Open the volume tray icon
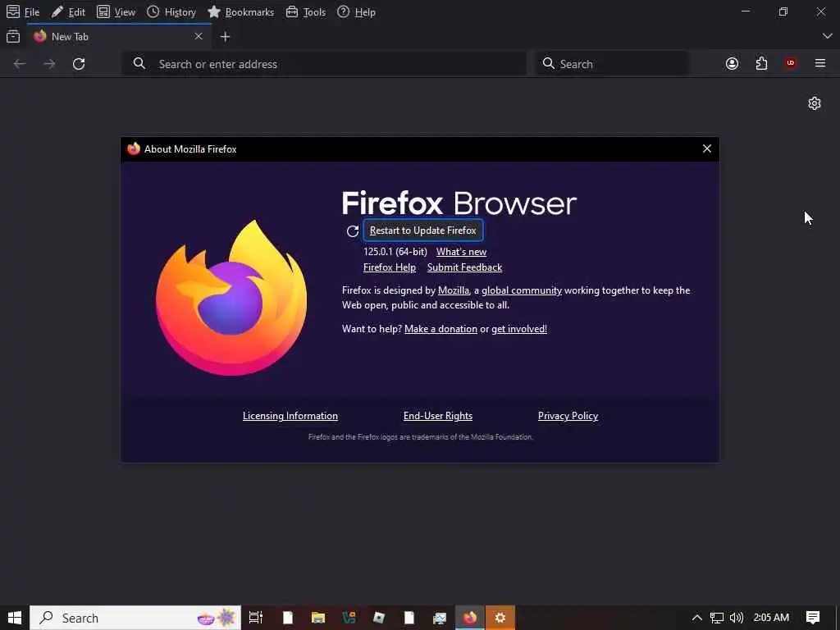The width and height of the screenshot is (840, 630). coord(737,618)
